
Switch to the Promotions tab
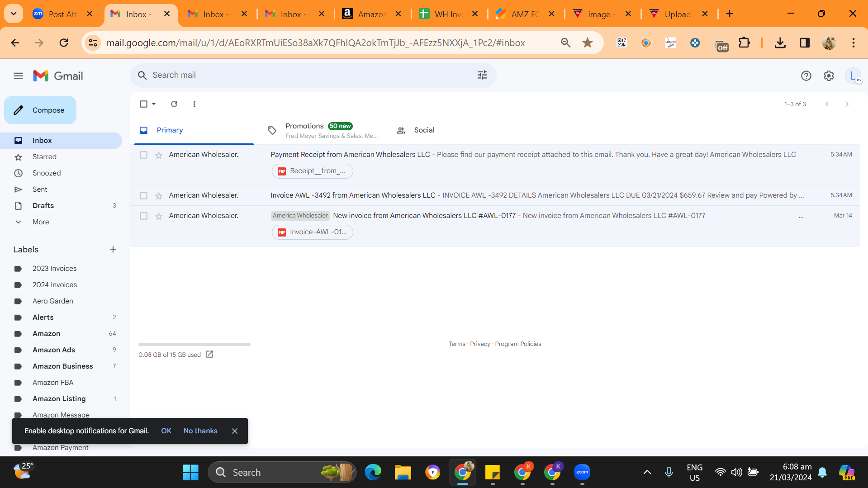[323, 130]
